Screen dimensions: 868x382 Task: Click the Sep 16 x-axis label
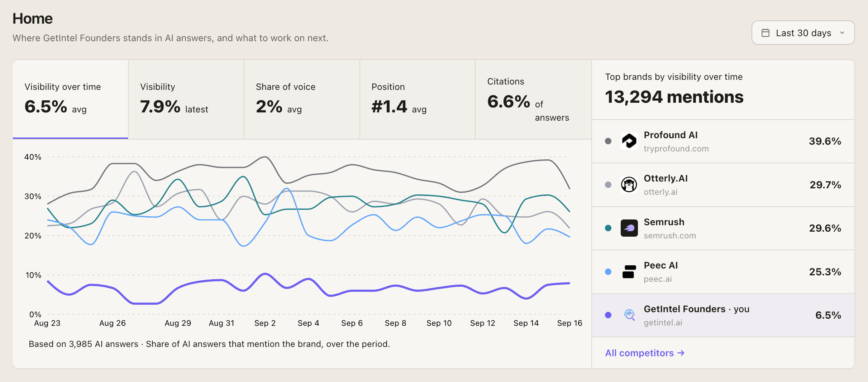point(569,323)
